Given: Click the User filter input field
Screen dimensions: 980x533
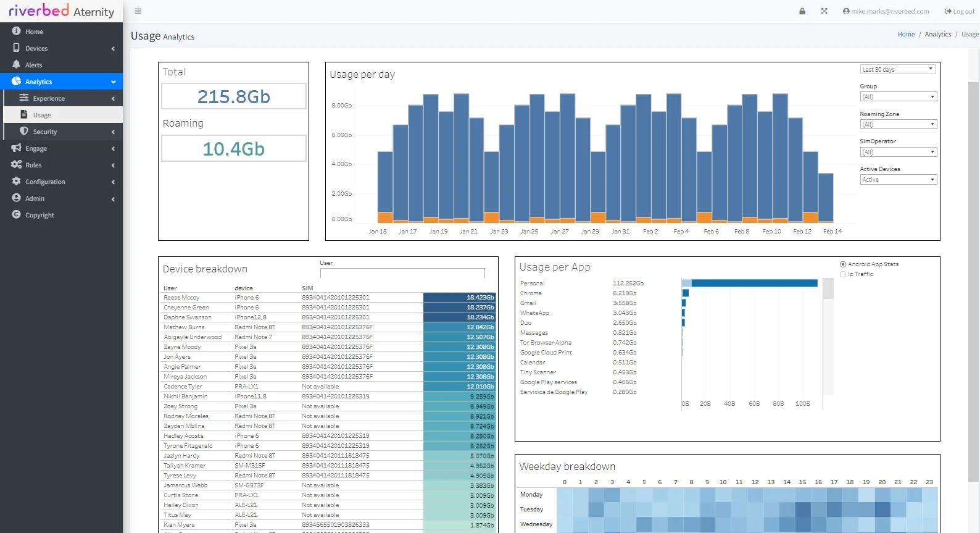Looking at the screenshot, I should click(402, 272).
